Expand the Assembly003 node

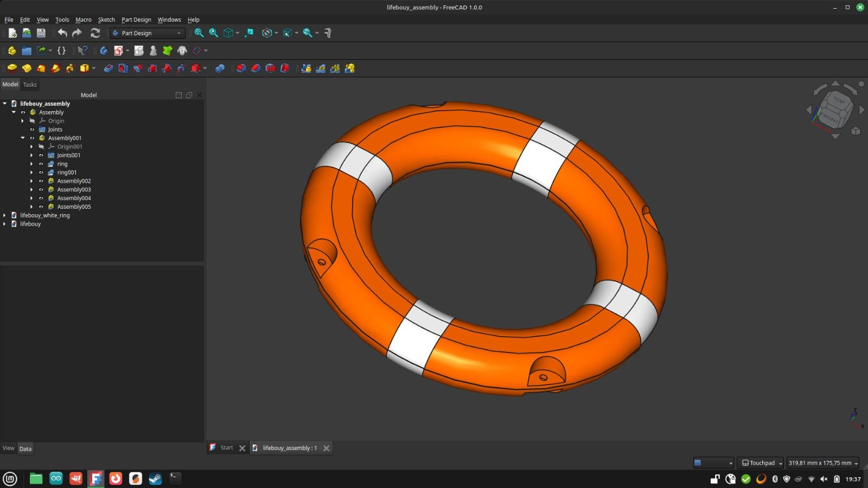coord(31,190)
